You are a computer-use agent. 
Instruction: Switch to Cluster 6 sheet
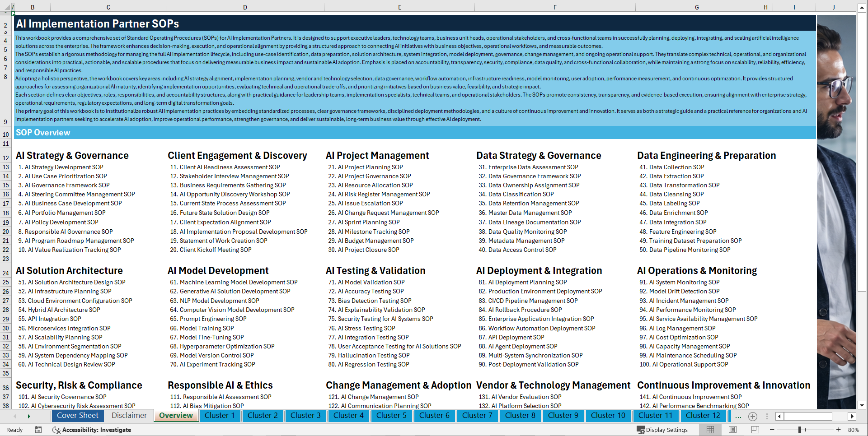click(x=434, y=416)
